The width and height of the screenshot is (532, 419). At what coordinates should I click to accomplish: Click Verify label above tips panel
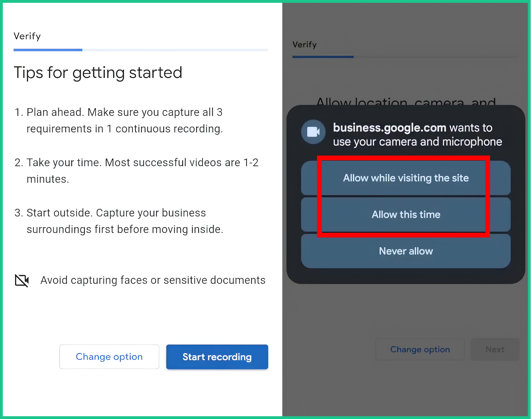pyautogui.click(x=27, y=36)
